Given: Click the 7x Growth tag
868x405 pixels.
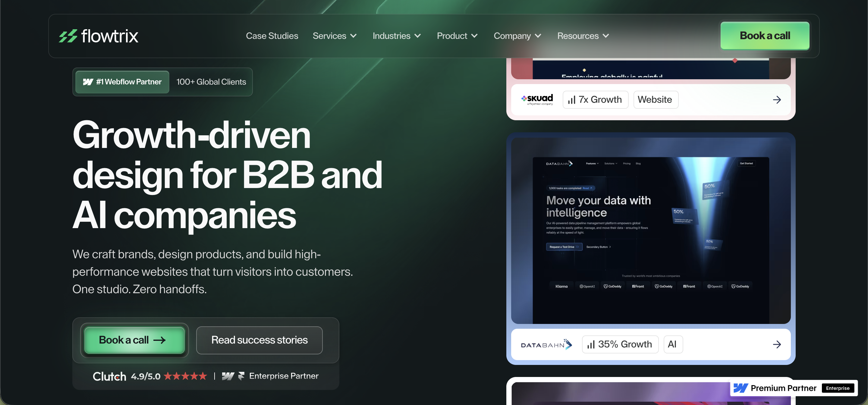Looking at the screenshot, I should coord(596,100).
